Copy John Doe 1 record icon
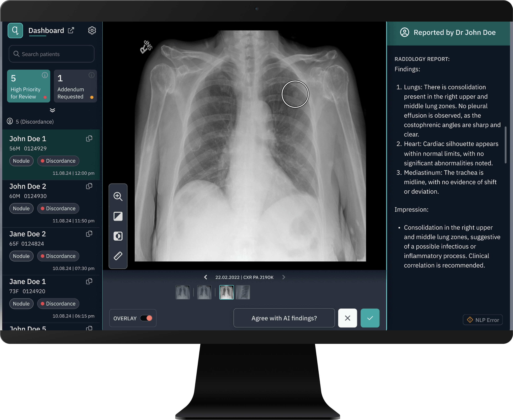The width and height of the screenshot is (513, 420). pos(89,138)
